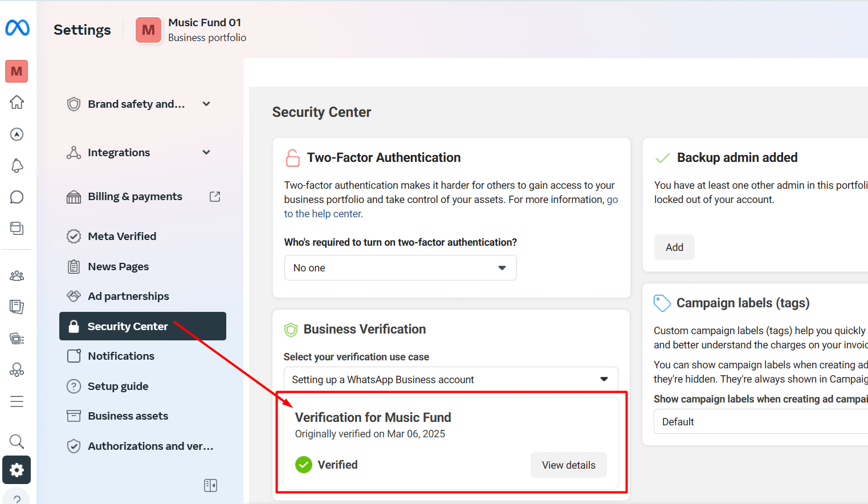Click the Meta logo icon
This screenshot has height=504, width=868.
coord(17,27)
